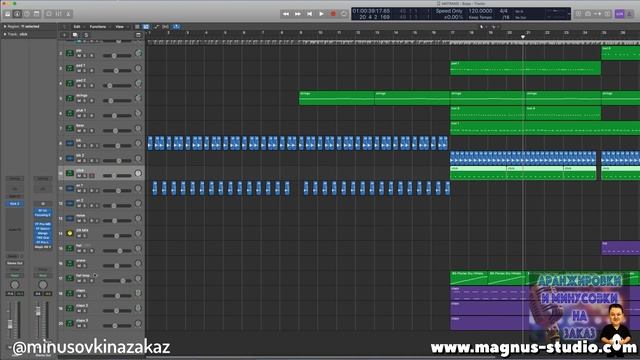This screenshot has height=360, width=640.
Task: Click the Rewind transport button
Action: point(286,14)
